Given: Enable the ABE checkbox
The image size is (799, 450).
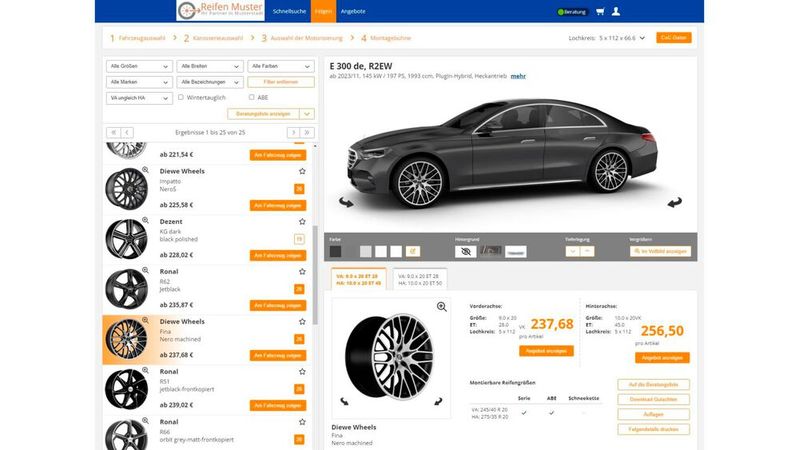Looking at the screenshot, I should tap(251, 97).
